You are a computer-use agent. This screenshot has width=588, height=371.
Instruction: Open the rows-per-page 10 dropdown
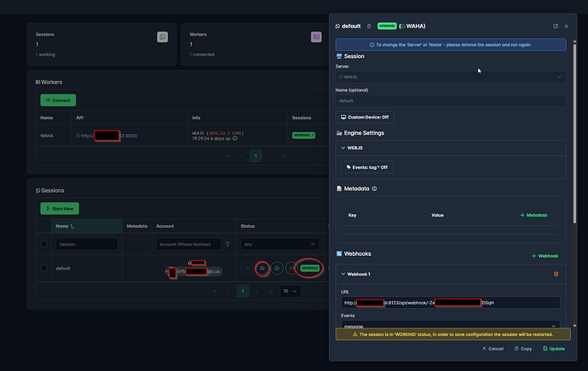click(291, 291)
